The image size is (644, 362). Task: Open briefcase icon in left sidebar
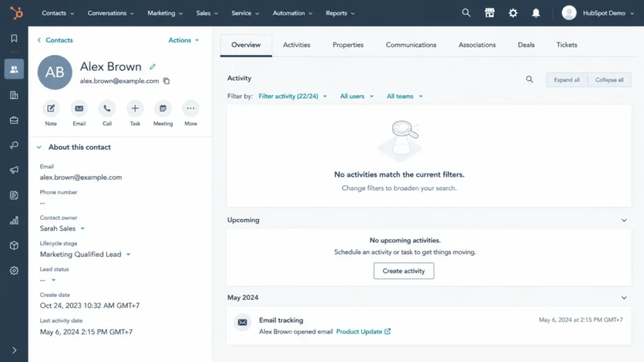[14, 120]
